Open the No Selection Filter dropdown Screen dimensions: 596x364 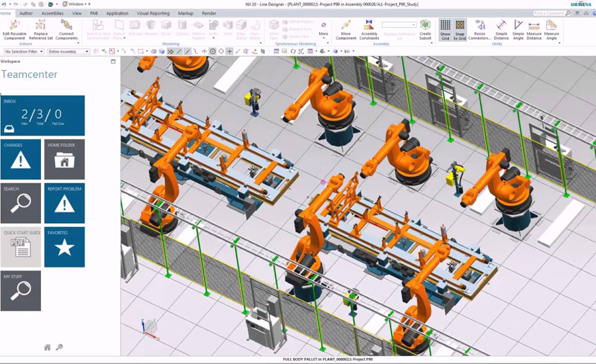coord(24,52)
